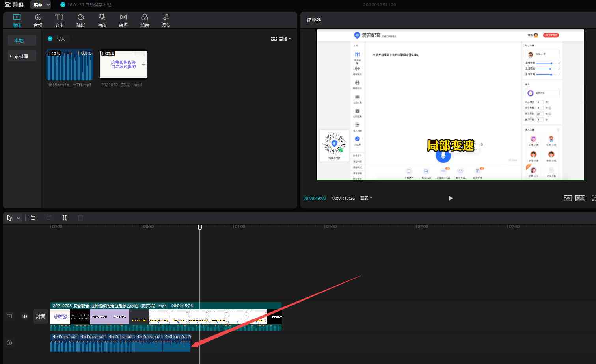
Task: Click file name 2021070...页端）.mp4
Action: pos(121,85)
